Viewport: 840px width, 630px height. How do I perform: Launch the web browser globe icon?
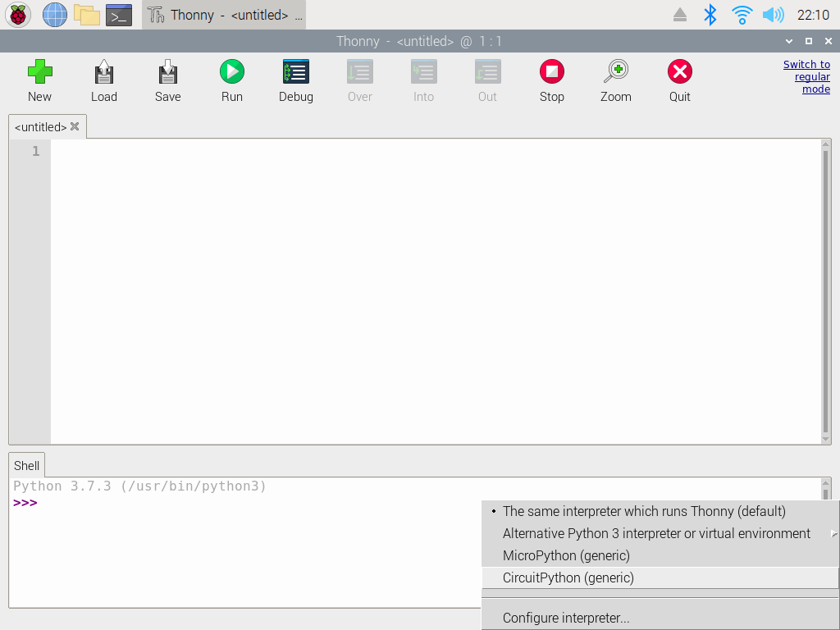click(x=55, y=15)
